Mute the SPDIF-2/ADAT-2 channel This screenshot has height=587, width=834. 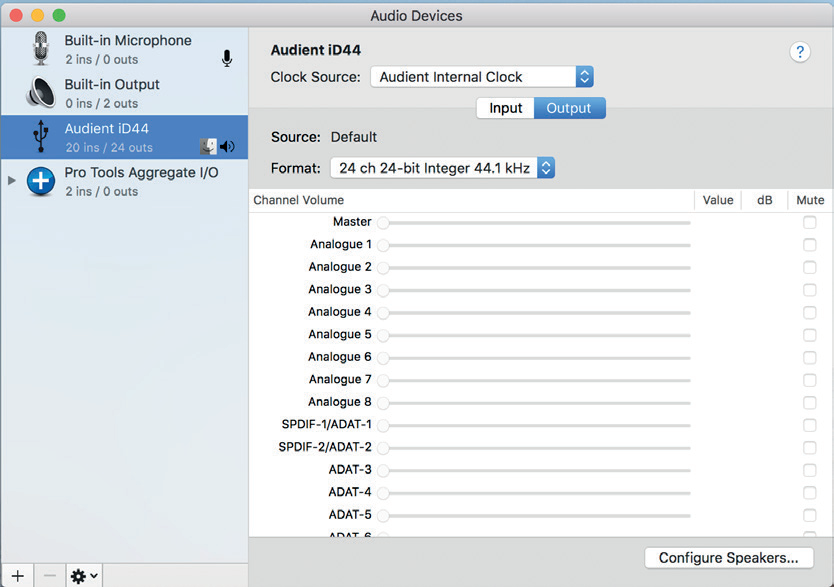810,448
